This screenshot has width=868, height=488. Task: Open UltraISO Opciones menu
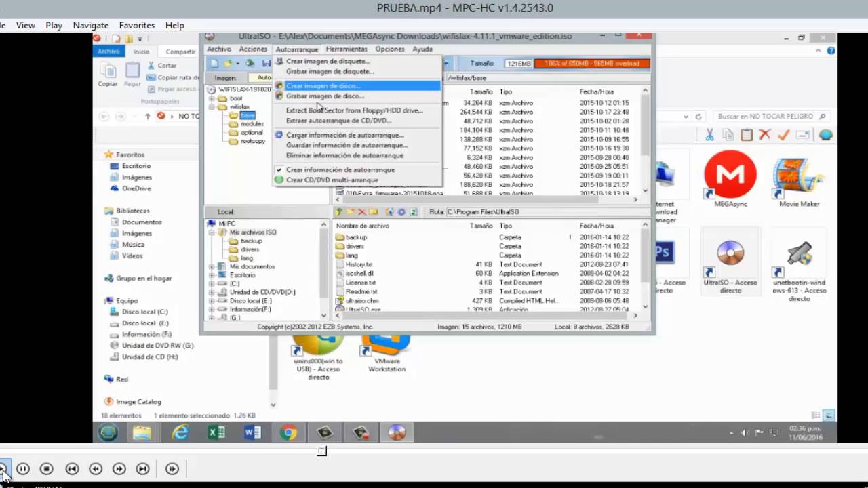point(390,49)
